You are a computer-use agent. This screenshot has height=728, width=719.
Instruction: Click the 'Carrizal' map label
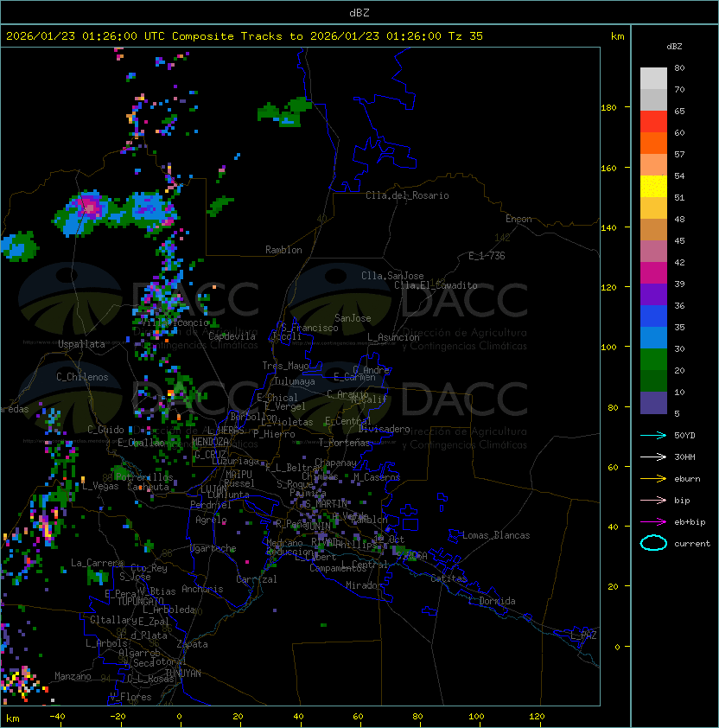coord(257,579)
